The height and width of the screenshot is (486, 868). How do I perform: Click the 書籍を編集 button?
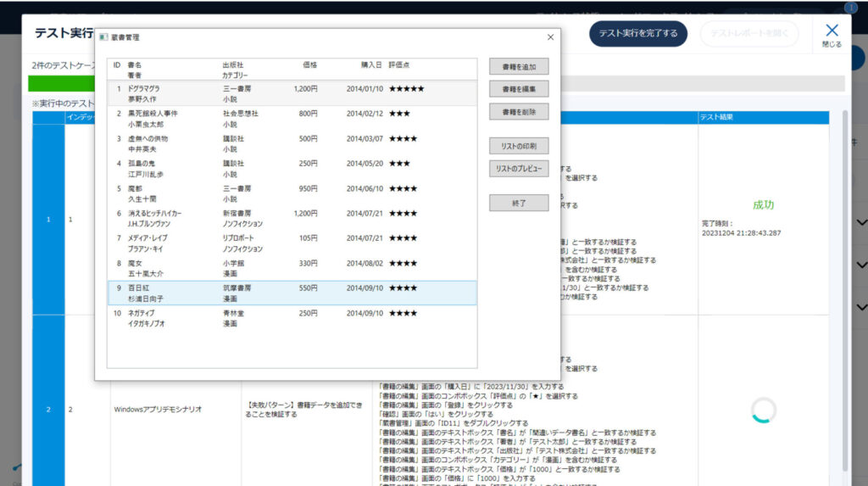[x=519, y=89]
